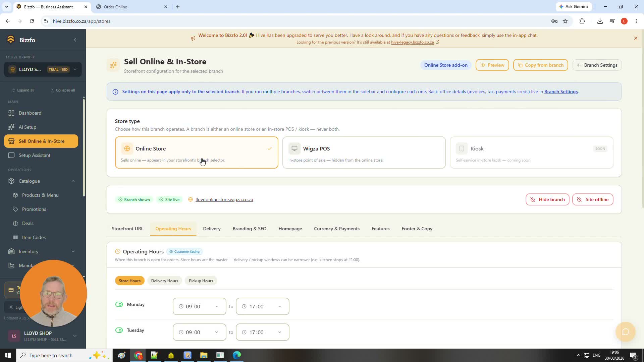Click the Chrome extensions puzzle icon
This screenshot has height=362, width=644.
click(x=582, y=21)
